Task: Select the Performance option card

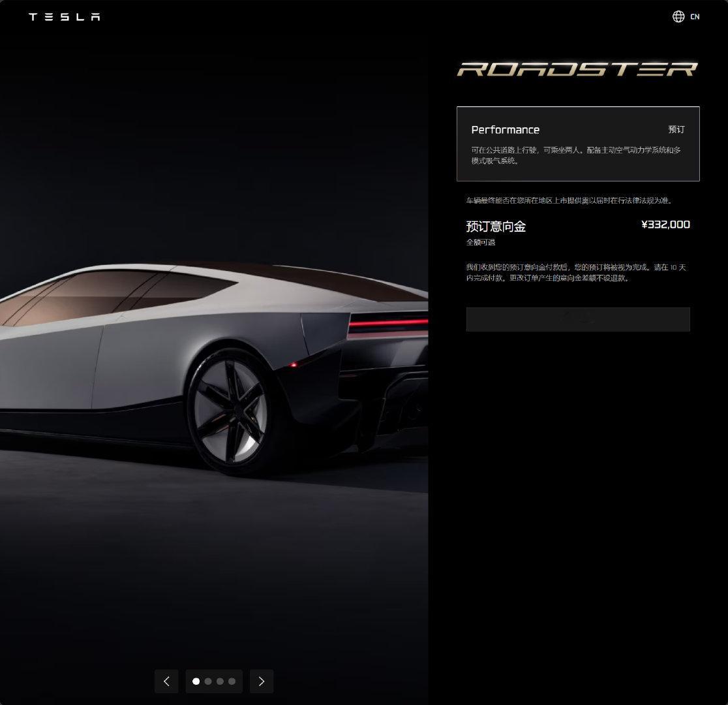Action: [578, 144]
